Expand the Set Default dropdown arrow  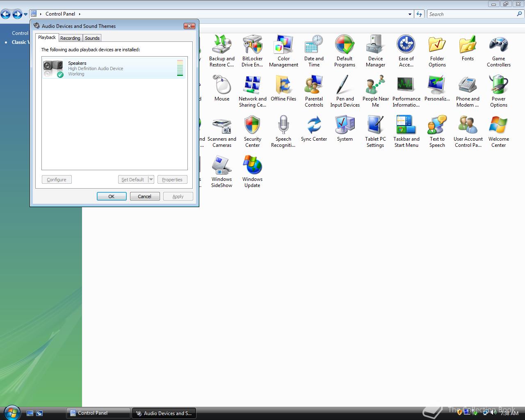(151, 179)
